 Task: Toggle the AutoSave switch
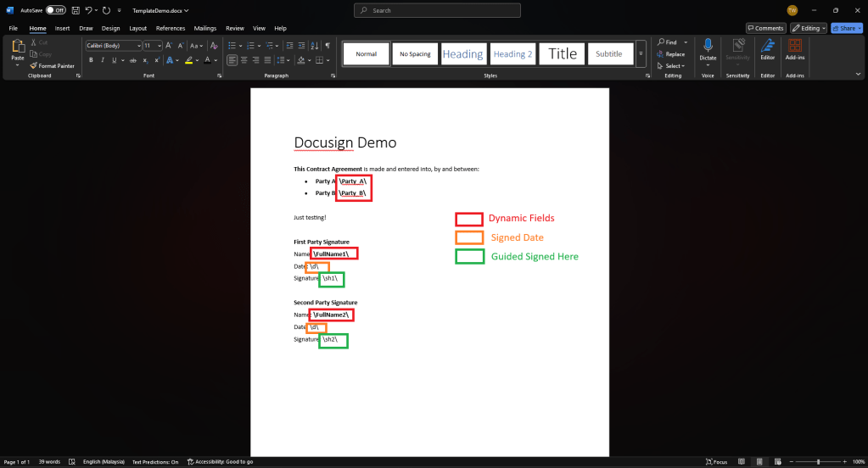coord(55,10)
